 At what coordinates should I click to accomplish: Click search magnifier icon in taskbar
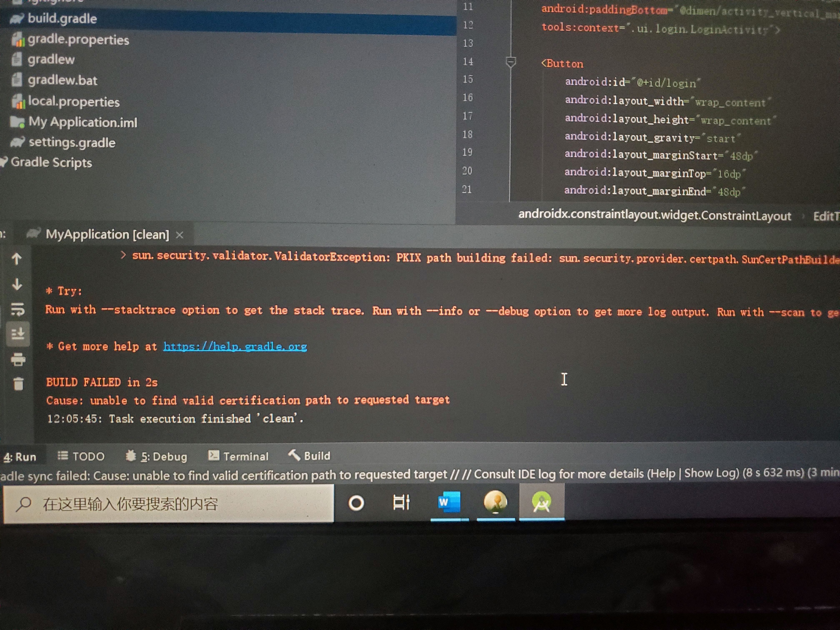[24, 504]
